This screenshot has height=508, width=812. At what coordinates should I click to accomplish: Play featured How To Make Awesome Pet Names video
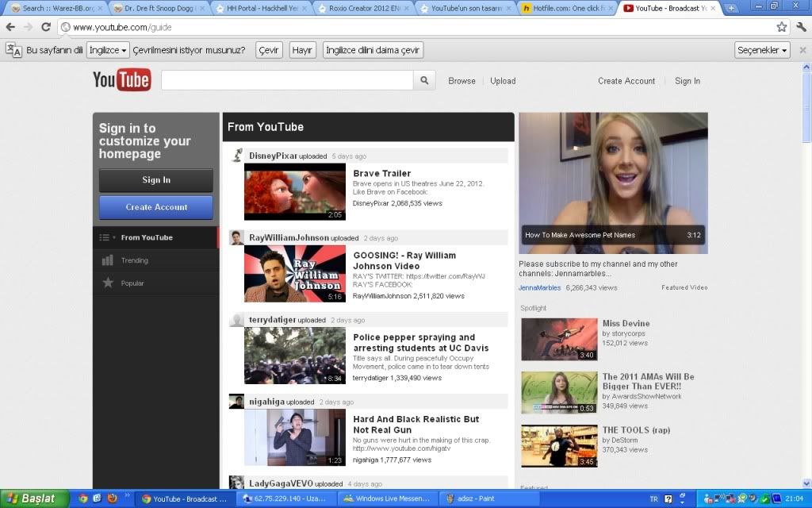pyautogui.click(x=613, y=183)
